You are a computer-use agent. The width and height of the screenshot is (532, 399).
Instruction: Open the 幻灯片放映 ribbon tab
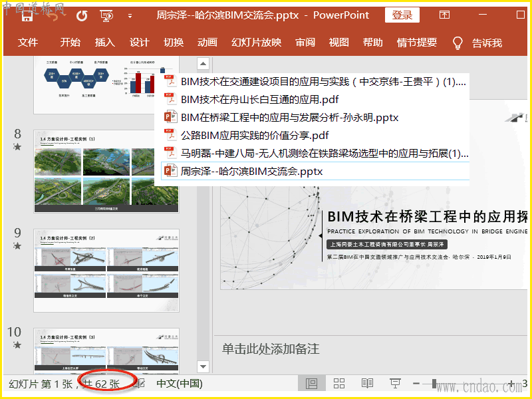coord(257,43)
